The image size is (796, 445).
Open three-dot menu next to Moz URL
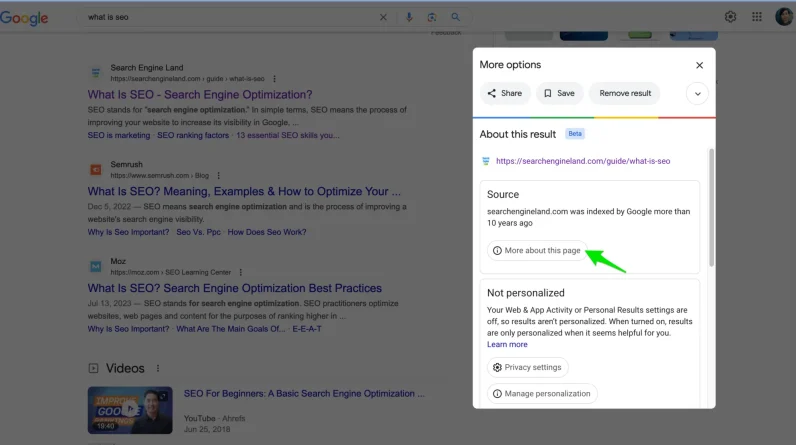click(x=241, y=272)
